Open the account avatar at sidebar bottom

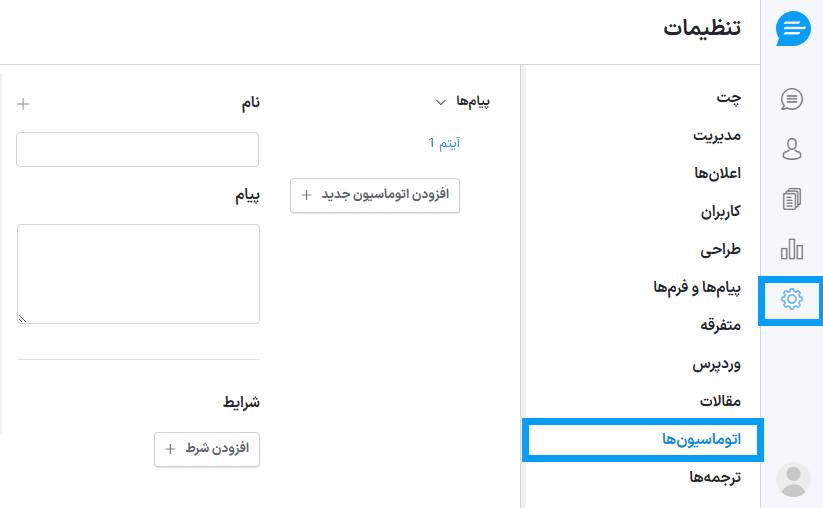coord(793,479)
